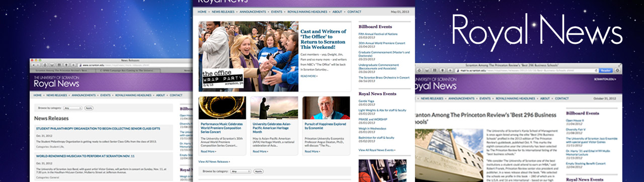Open EVENTS in center window navigation
The width and height of the screenshot is (644, 182).
click(x=277, y=12)
